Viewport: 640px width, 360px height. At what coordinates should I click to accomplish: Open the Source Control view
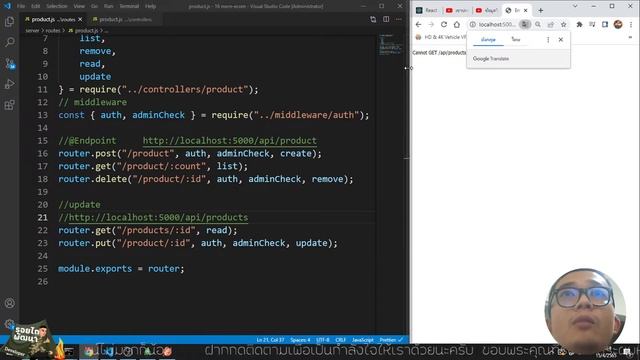(x=9, y=63)
